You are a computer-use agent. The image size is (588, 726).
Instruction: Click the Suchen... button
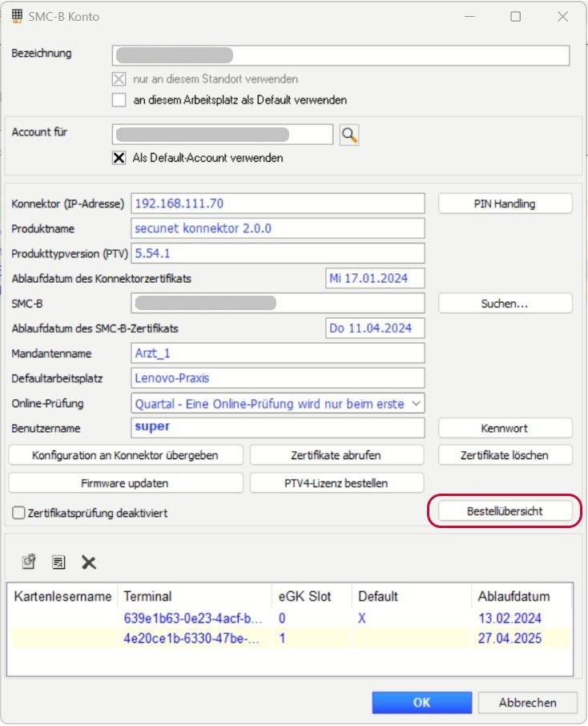pos(505,304)
